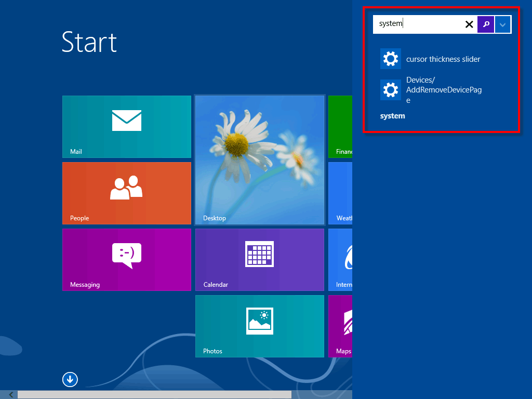
Task: Open the Finance tile
Action: tap(340, 127)
